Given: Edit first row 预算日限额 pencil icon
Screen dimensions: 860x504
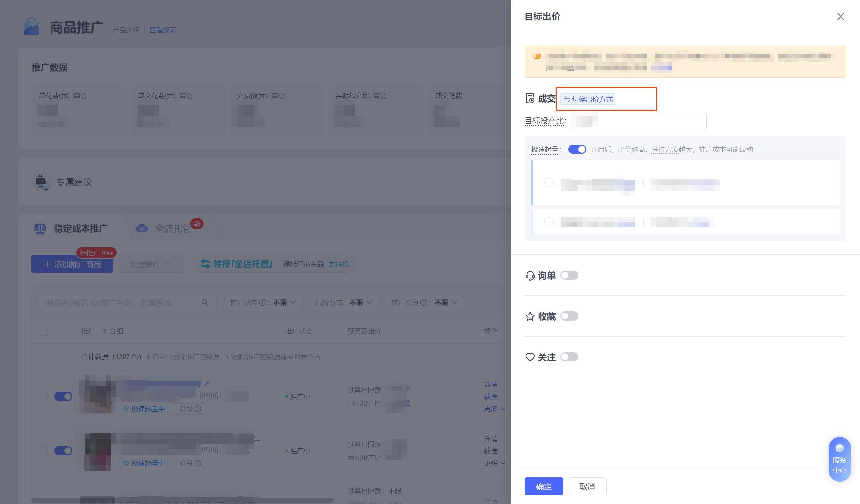Looking at the screenshot, I should click(x=408, y=389).
